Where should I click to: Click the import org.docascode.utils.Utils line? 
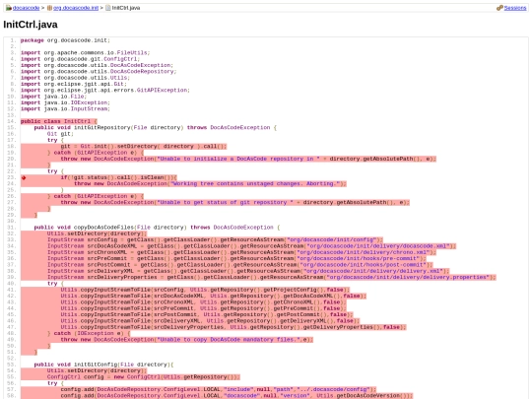tap(75, 78)
